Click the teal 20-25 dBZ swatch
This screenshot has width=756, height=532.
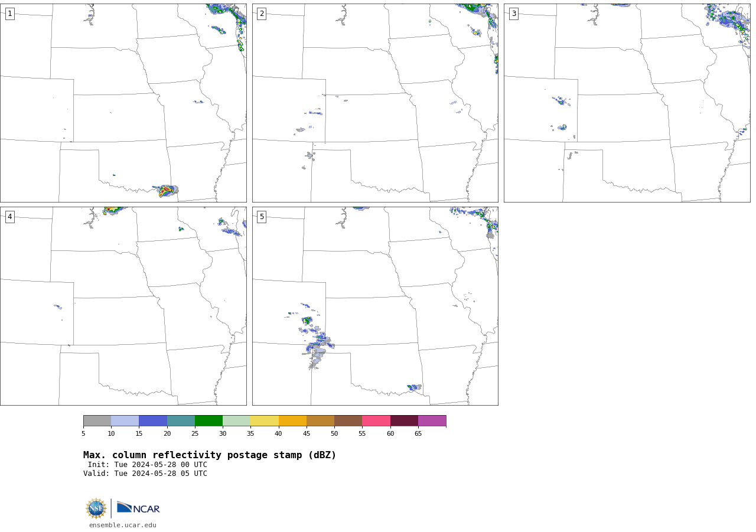181,421
